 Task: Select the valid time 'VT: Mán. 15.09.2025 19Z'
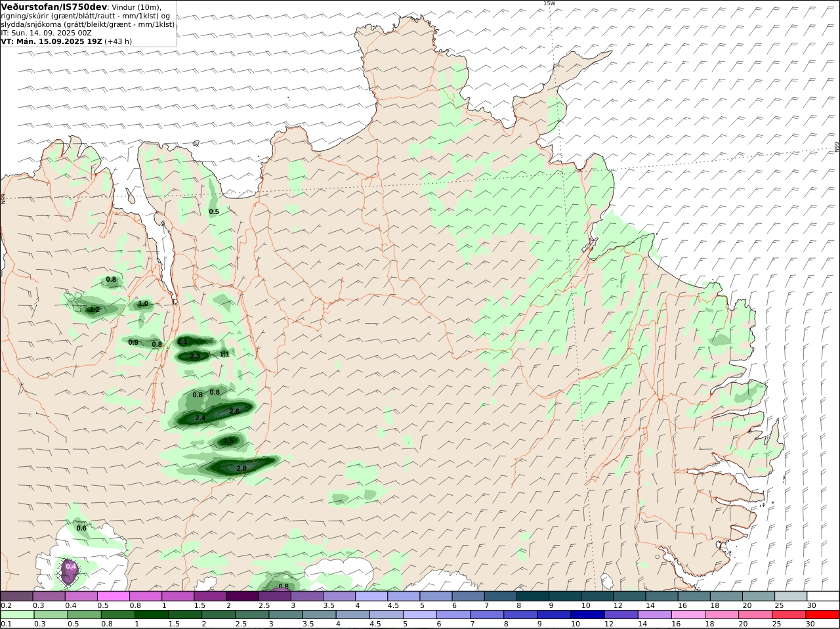coord(51,41)
